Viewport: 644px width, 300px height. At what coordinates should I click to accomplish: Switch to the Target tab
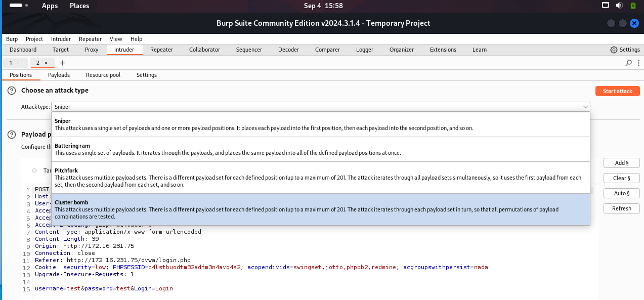[x=61, y=50]
